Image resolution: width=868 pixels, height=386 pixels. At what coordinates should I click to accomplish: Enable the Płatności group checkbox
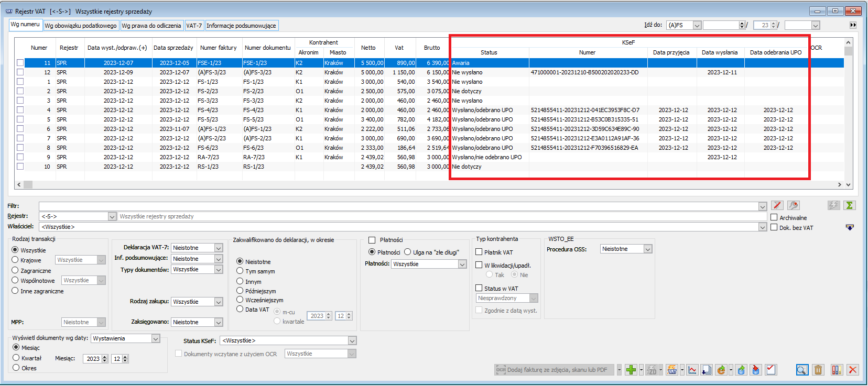point(372,240)
